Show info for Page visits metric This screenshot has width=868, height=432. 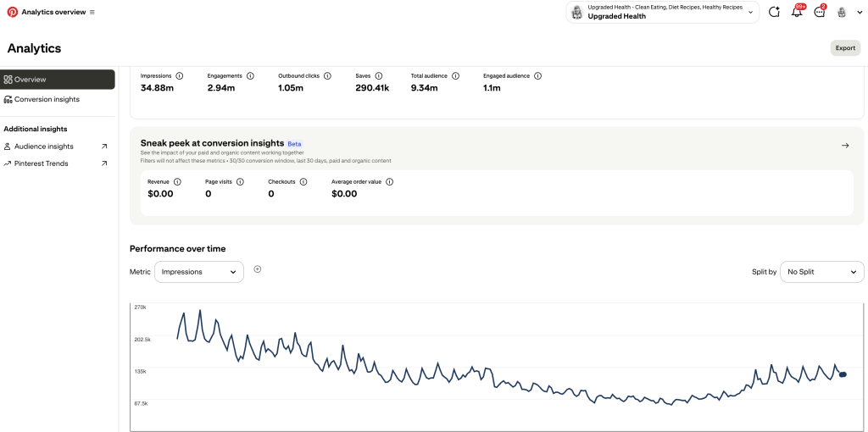[x=240, y=181]
